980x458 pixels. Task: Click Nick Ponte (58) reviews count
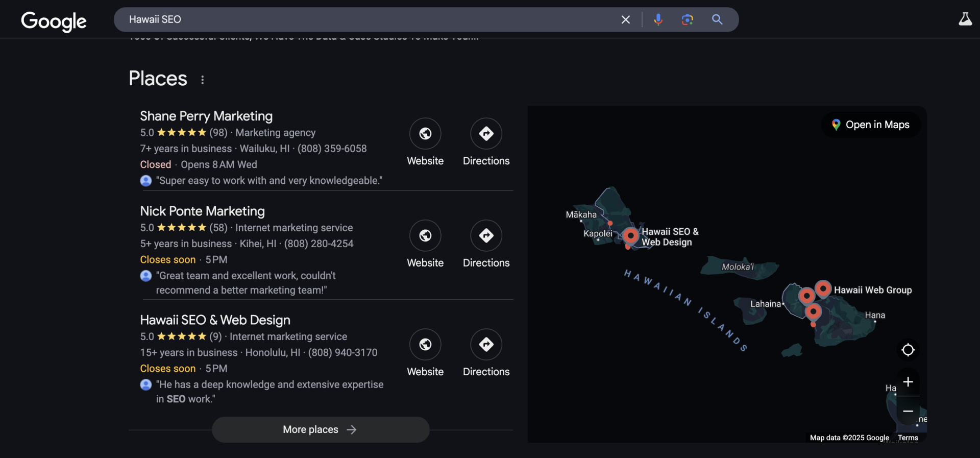point(218,228)
